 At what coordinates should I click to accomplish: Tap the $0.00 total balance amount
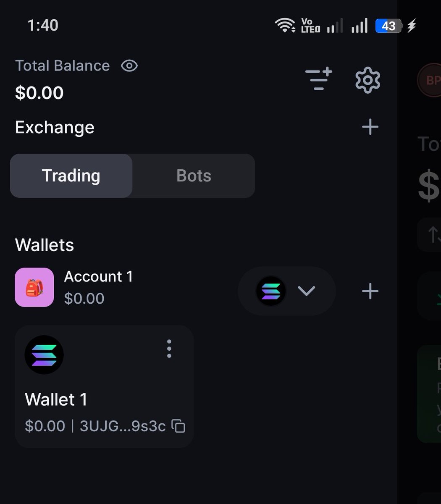[x=39, y=92]
